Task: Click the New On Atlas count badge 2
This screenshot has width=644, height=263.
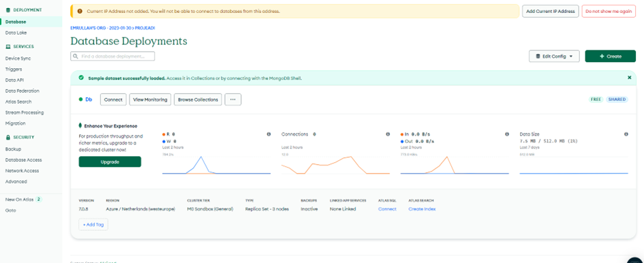Action: pos(39,200)
